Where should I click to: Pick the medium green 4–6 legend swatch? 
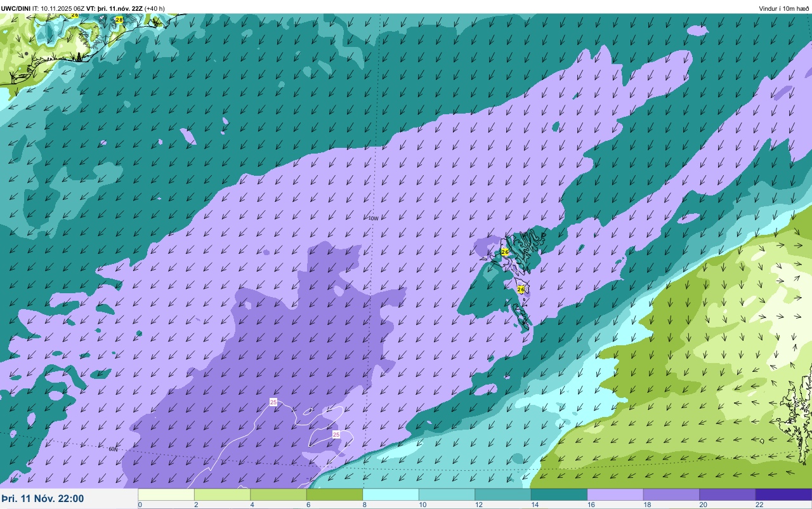click(x=278, y=494)
